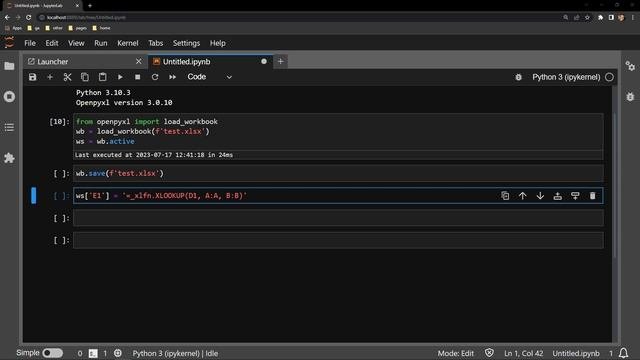Go back in browser history
Screen dimensions: 640x360
tap(7, 18)
